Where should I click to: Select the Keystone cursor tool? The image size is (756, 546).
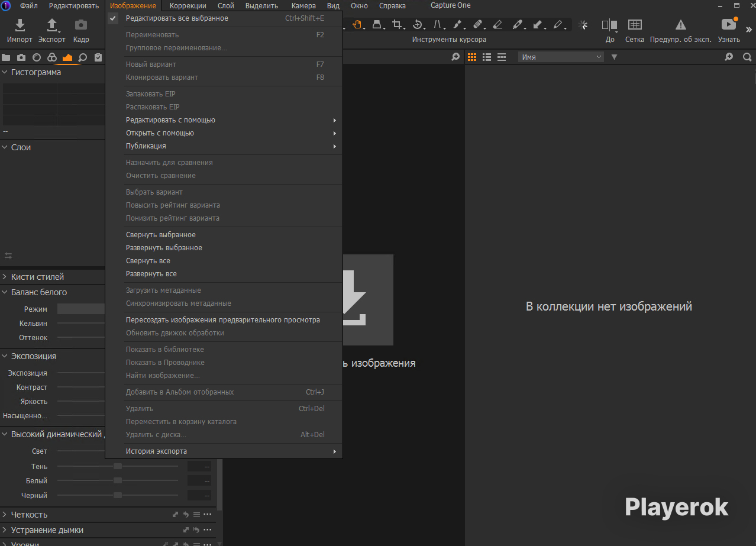click(376, 25)
